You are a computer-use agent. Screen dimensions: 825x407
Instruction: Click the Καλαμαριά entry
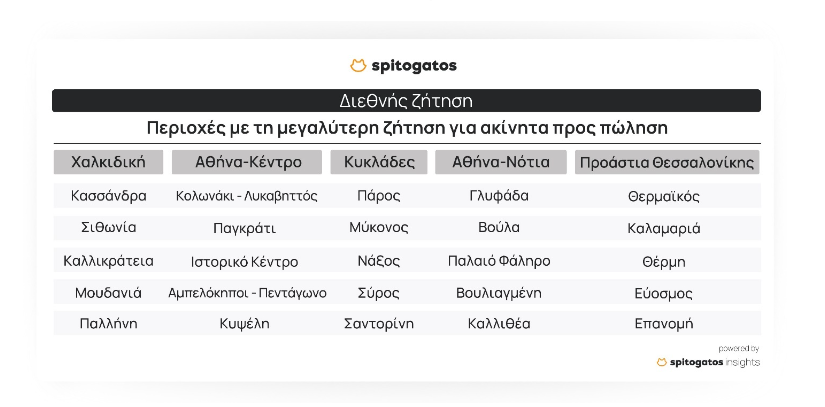click(x=664, y=228)
